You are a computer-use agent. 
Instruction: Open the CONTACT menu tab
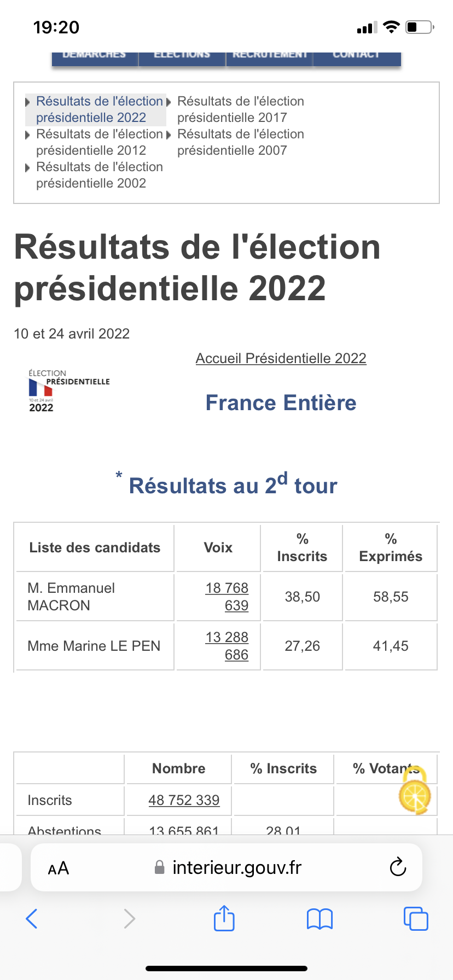(x=356, y=56)
